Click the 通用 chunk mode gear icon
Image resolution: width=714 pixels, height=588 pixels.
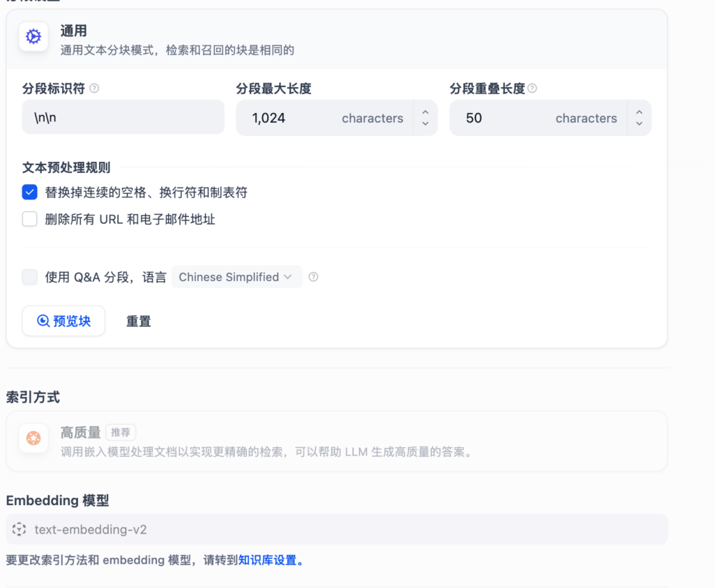33,36
